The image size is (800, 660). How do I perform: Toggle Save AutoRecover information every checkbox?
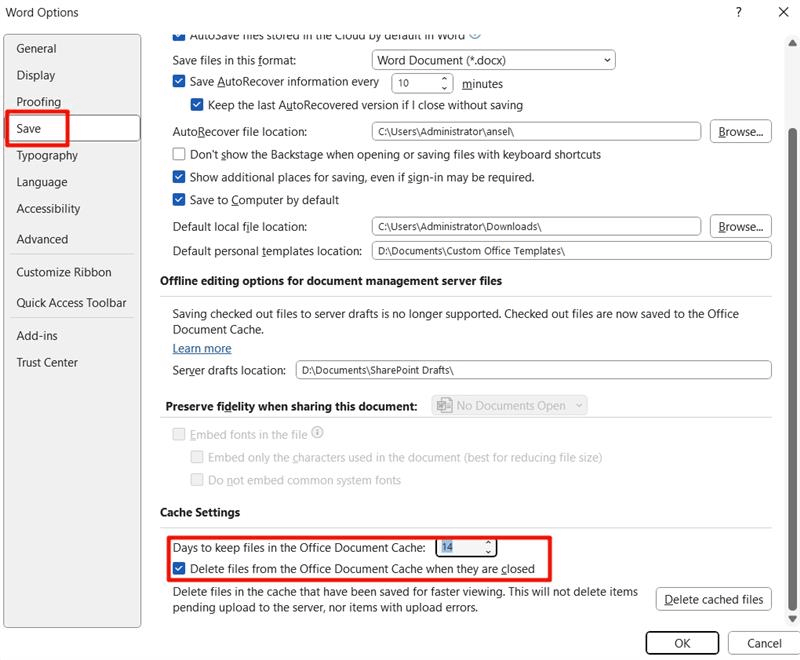tap(179, 81)
